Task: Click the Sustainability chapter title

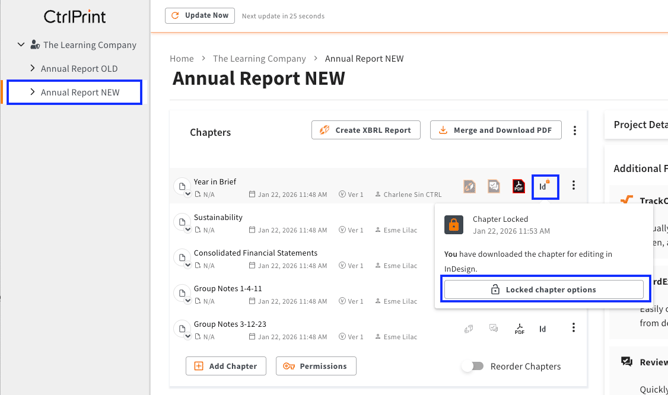Action: (x=218, y=217)
